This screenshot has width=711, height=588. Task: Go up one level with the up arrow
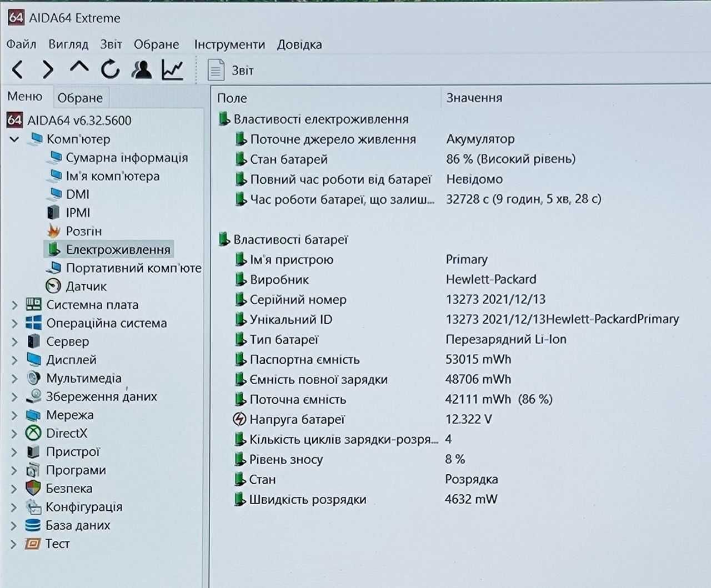79,68
